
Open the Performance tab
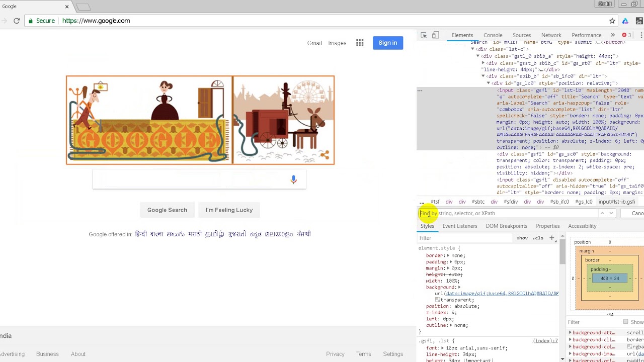[587, 35]
